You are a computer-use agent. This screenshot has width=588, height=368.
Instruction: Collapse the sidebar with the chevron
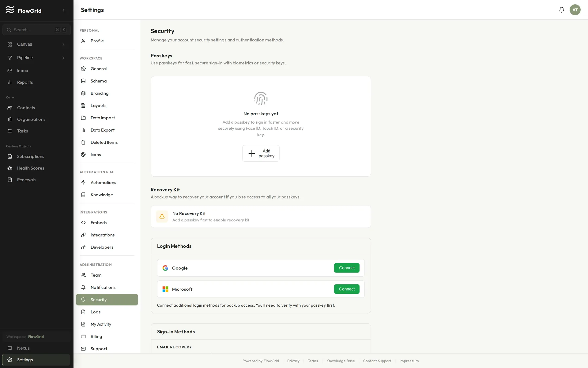point(63,10)
